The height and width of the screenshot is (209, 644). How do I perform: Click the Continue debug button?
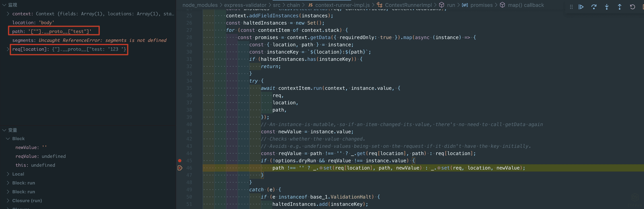581,7
